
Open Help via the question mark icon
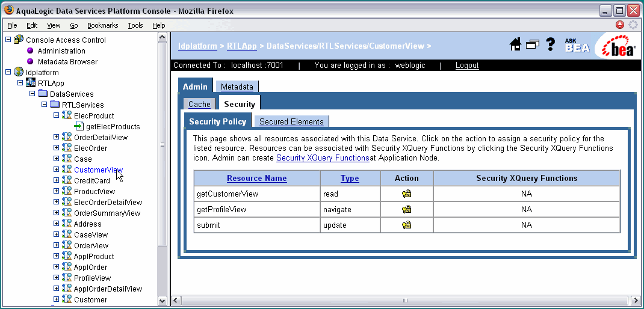(x=550, y=44)
